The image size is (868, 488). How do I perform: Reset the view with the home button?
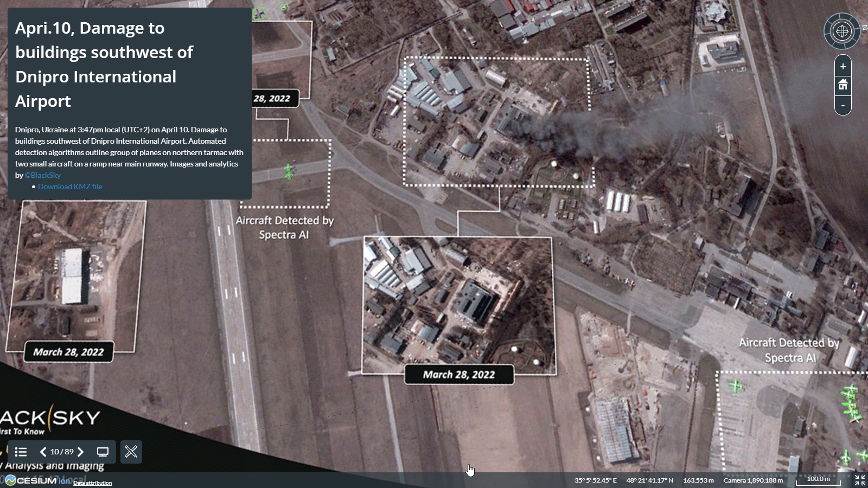coord(843,85)
